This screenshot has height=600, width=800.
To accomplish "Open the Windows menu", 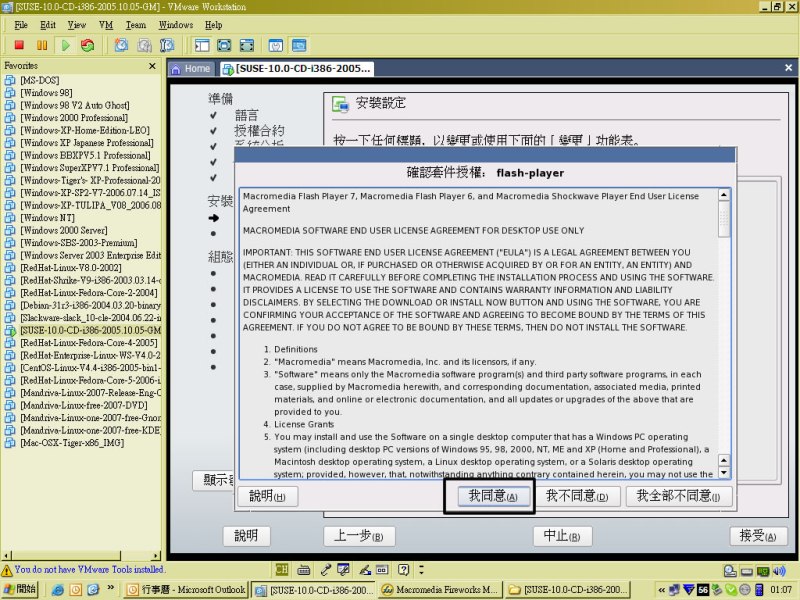I will coord(176,25).
